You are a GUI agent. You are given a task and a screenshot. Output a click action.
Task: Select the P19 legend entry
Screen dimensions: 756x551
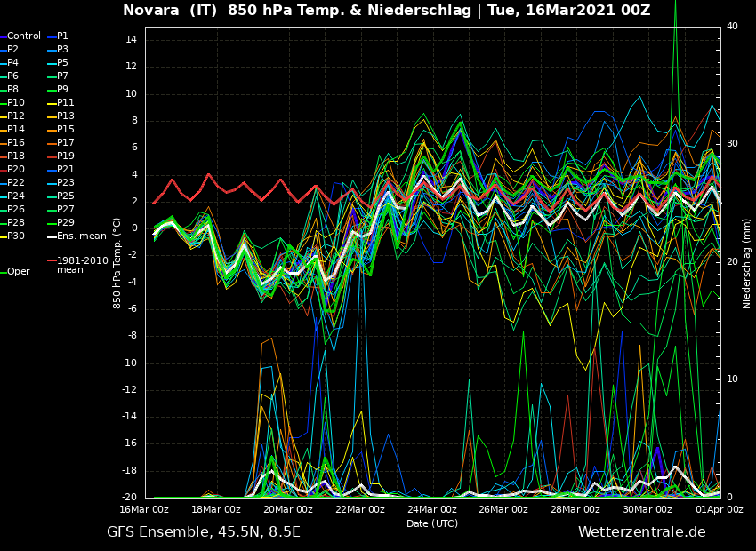coord(60,156)
